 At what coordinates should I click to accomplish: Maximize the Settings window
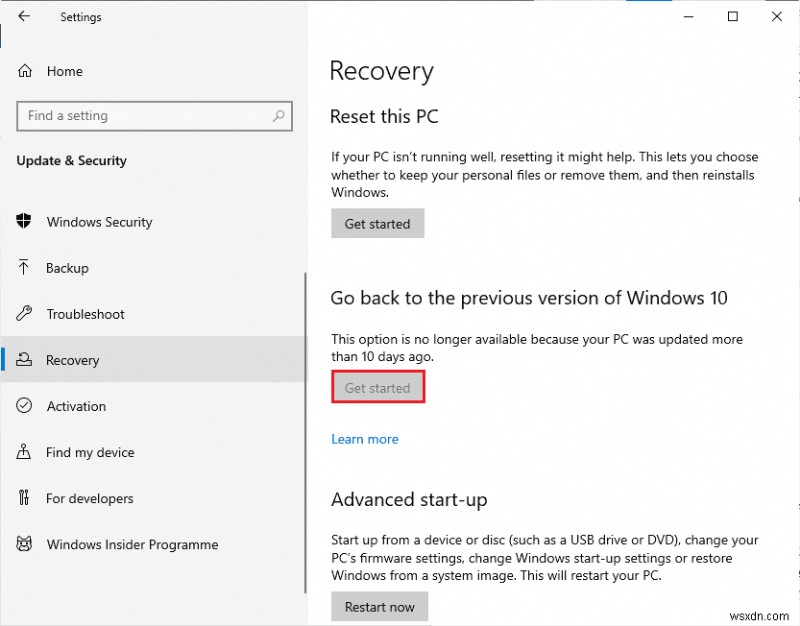point(733,17)
